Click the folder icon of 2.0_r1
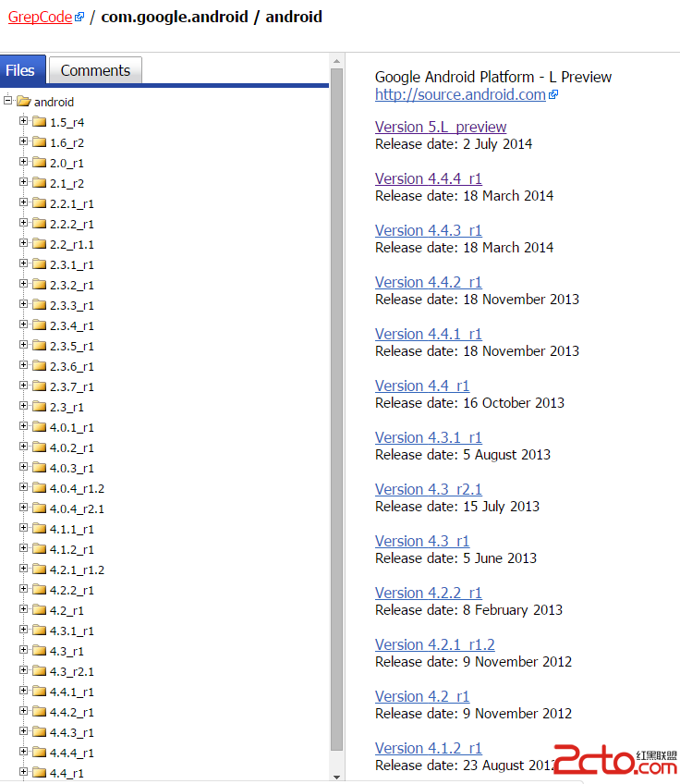 tap(39, 163)
